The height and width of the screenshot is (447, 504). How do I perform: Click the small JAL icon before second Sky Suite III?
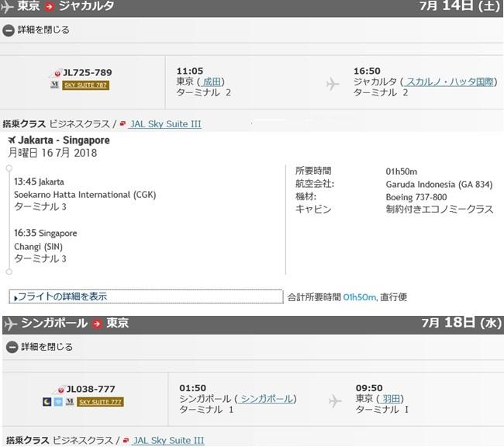[x=126, y=440]
